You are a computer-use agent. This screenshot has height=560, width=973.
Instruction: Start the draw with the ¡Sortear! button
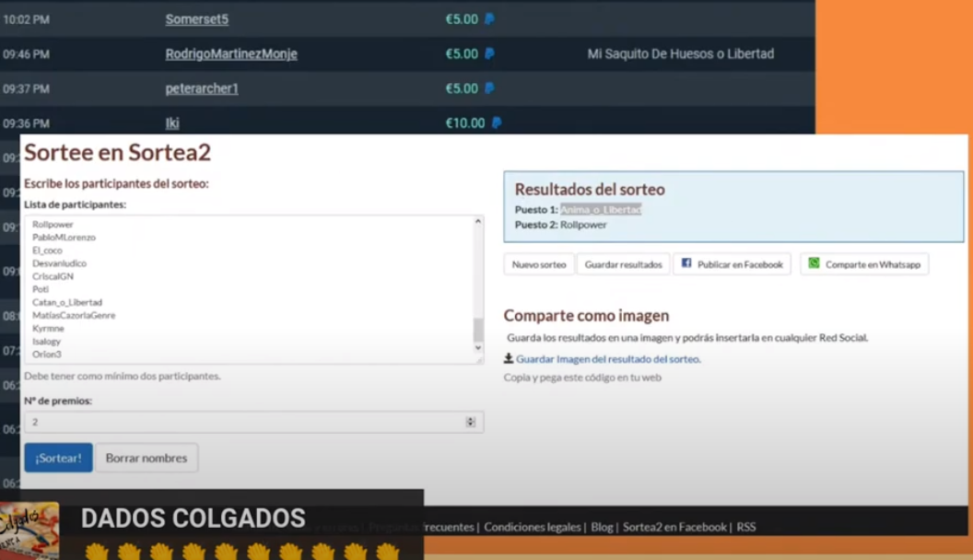[58, 458]
